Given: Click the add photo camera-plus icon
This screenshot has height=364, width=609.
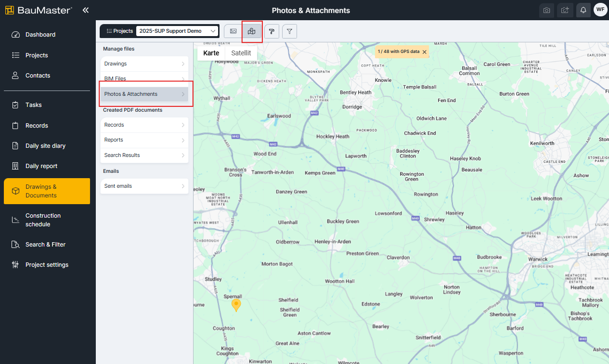Looking at the screenshot, I should (565, 10).
